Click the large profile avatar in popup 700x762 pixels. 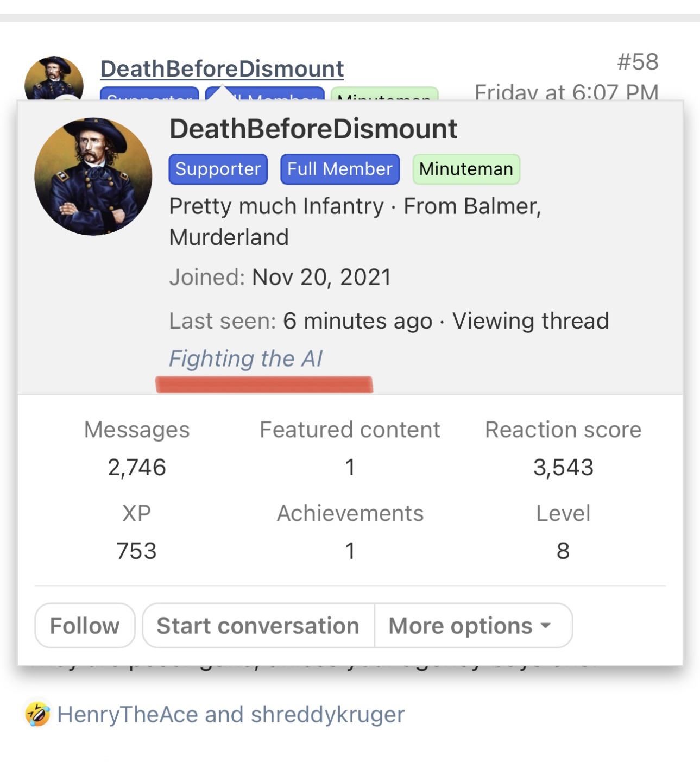pyautogui.click(x=93, y=177)
